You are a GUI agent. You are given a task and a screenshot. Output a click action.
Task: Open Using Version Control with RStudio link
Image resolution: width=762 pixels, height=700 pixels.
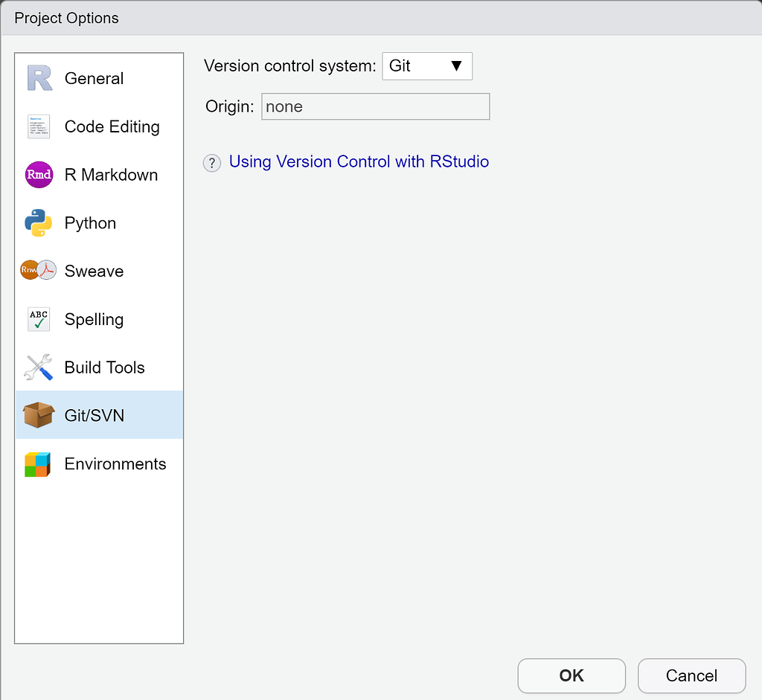(x=359, y=161)
